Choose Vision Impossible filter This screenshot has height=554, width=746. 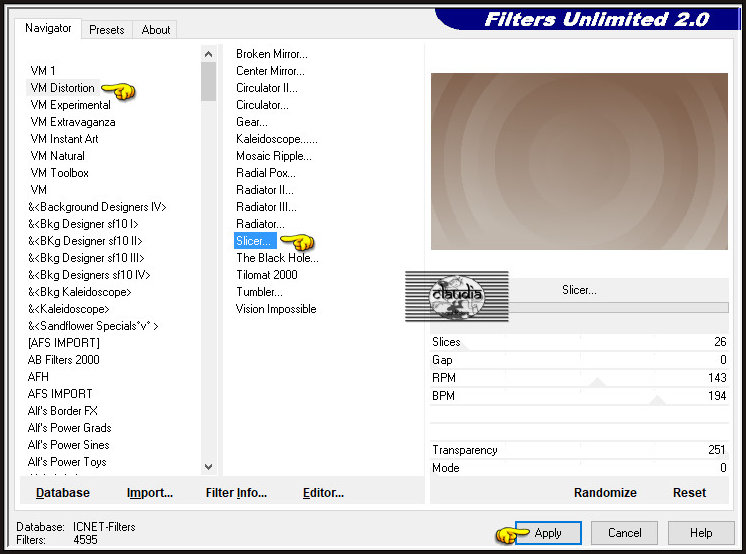tap(276, 309)
